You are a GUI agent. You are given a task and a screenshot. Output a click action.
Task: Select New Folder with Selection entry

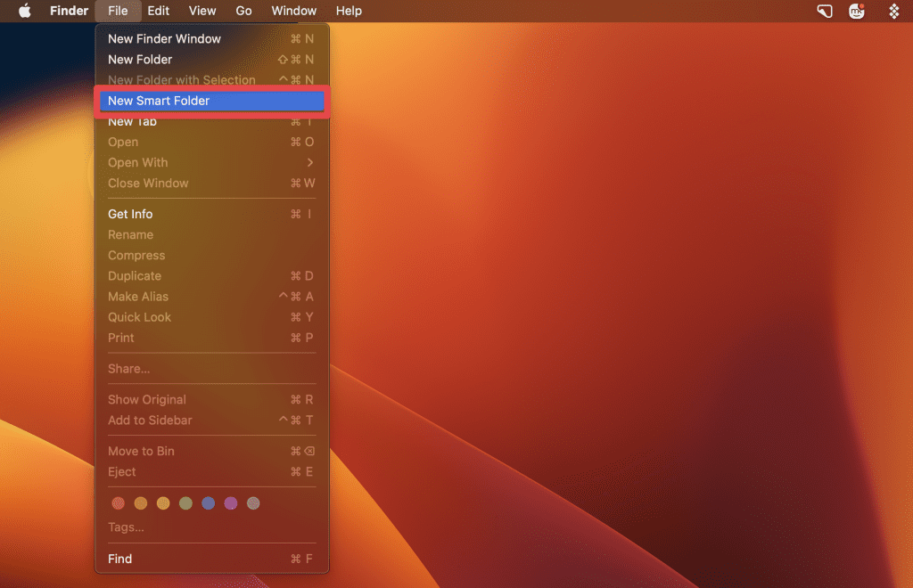point(211,79)
